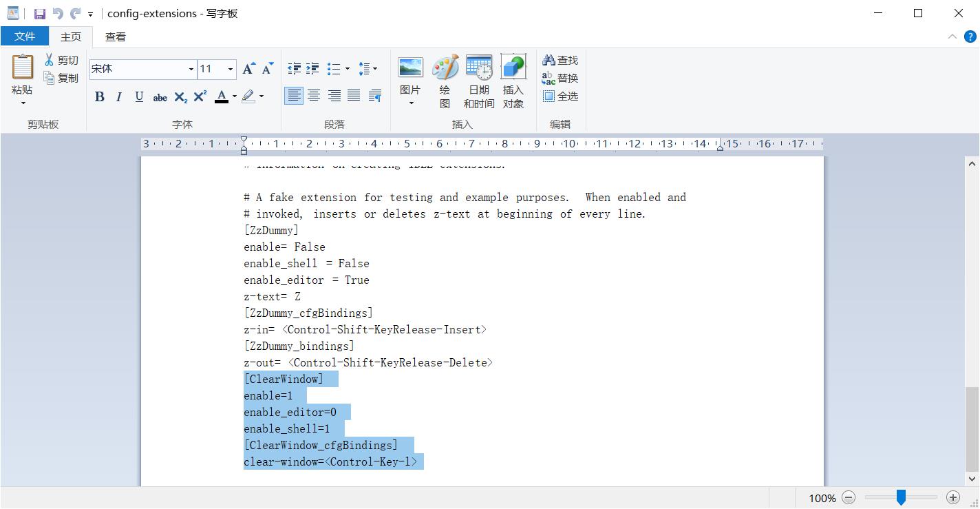Image resolution: width=980 pixels, height=509 pixels.
Task: Toggle superscript formatting
Action: [200, 96]
